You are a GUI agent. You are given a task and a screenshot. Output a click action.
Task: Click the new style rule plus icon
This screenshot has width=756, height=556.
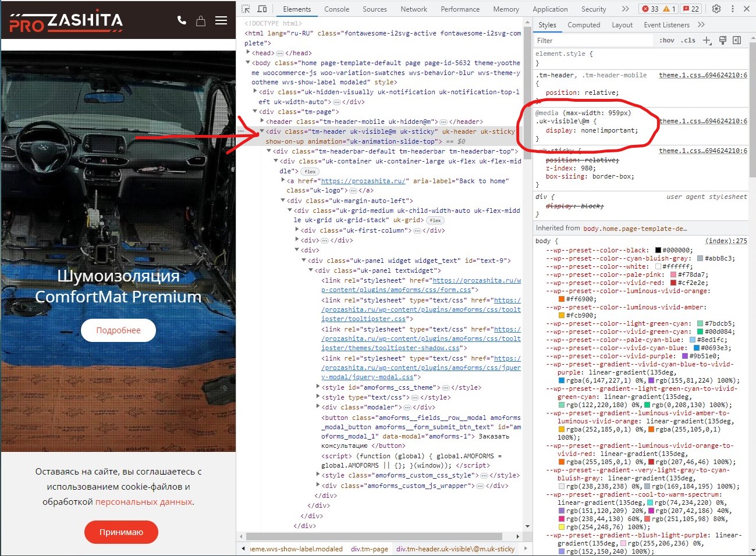coord(707,40)
